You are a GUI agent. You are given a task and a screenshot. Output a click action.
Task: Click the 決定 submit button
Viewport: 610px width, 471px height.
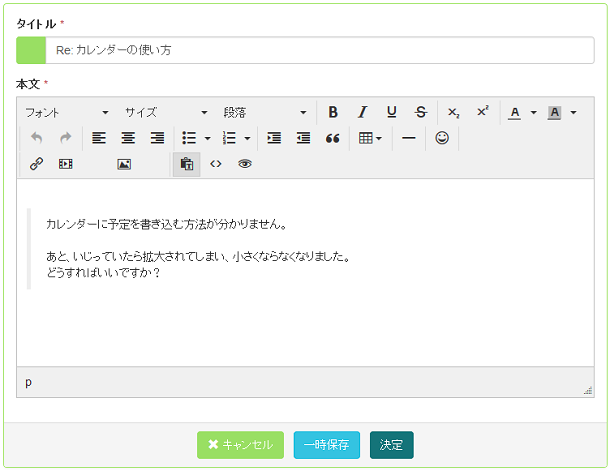coord(391,445)
